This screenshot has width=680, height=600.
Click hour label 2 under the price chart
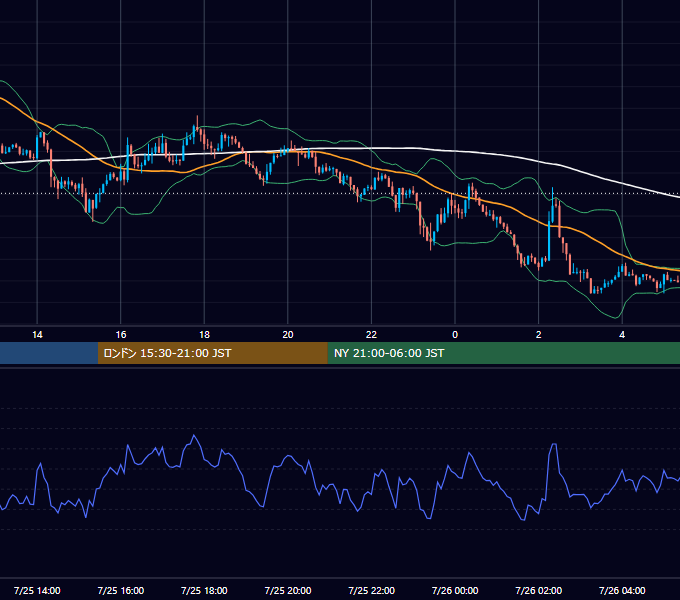coord(539,335)
